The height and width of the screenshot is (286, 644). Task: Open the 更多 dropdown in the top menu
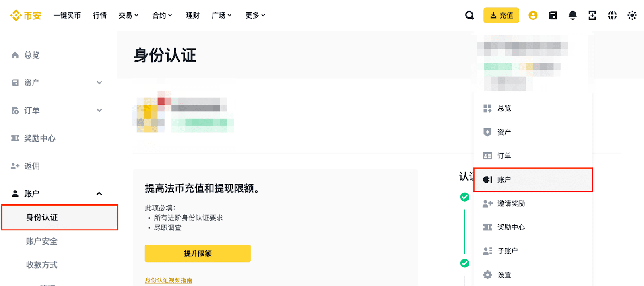coord(255,15)
